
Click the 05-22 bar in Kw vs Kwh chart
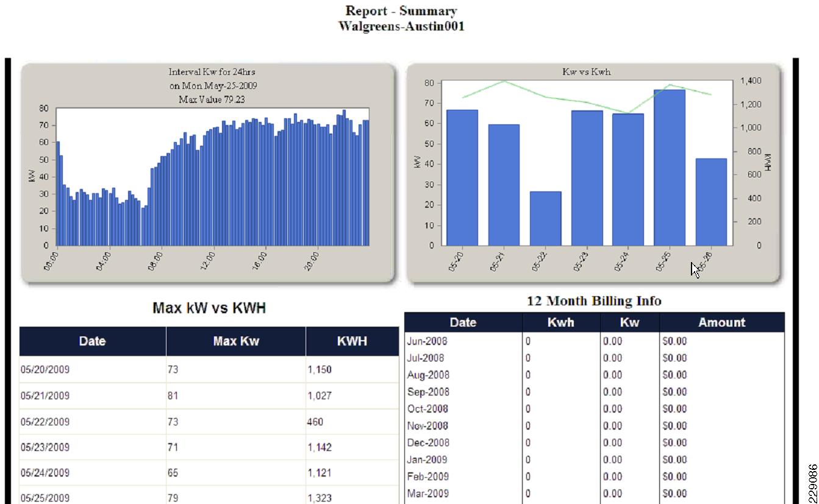coord(545,218)
